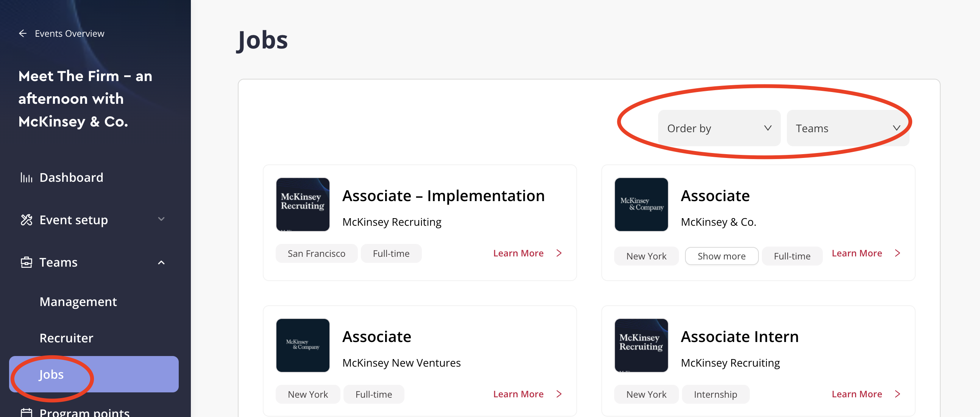Click the Dashboard bar chart icon
The width and height of the screenshot is (980, 417).
pos(26,177)
